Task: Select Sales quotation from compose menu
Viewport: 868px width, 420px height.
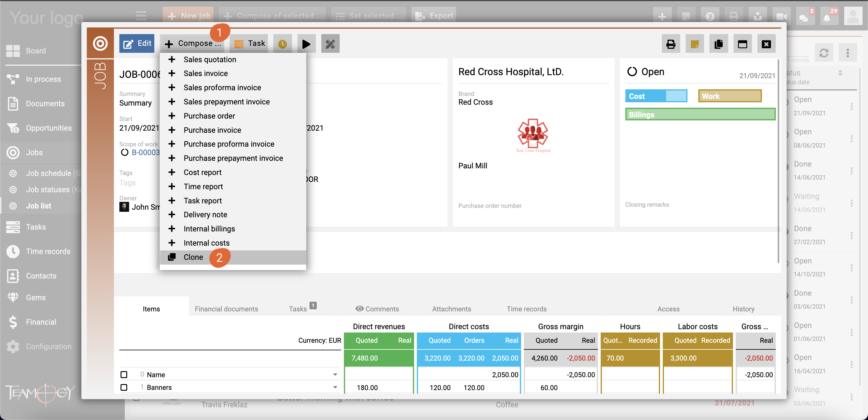Action: 233,59
